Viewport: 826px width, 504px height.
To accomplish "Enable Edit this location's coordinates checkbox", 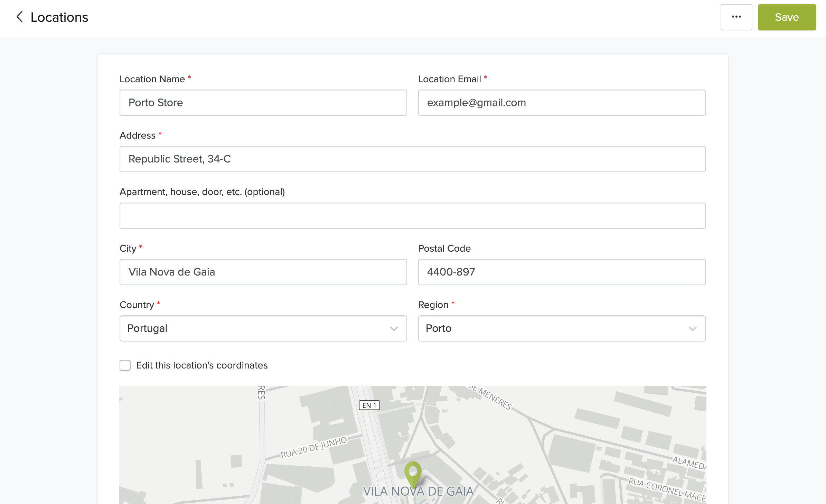I will coord(125,365).
